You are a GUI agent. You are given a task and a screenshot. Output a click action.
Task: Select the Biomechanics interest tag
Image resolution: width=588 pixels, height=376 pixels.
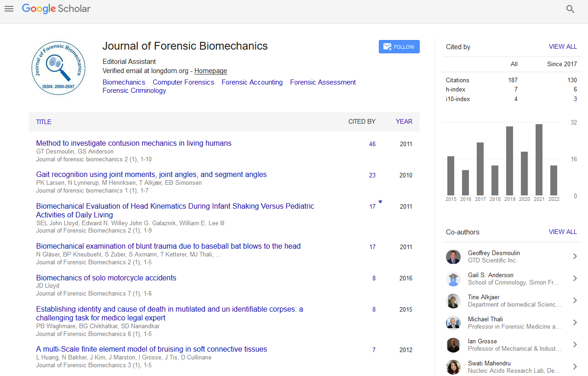[x=124, y=82]
